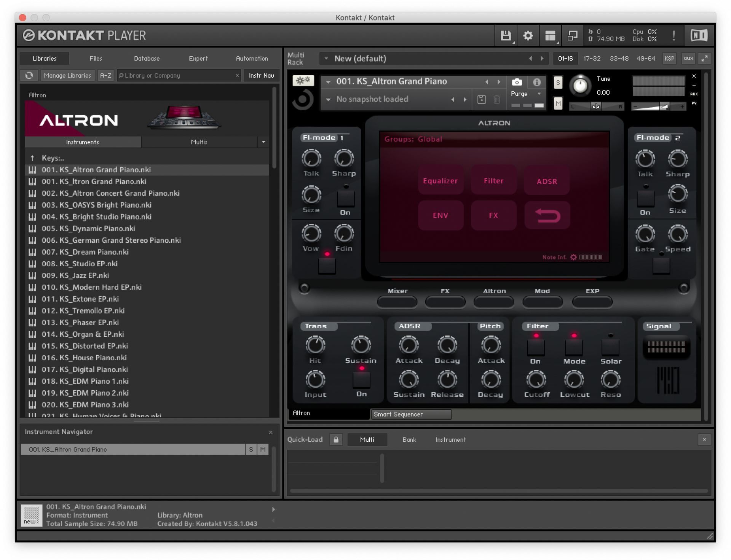
Task: Save current snapshot icon
Action: (x=482, y=100)
